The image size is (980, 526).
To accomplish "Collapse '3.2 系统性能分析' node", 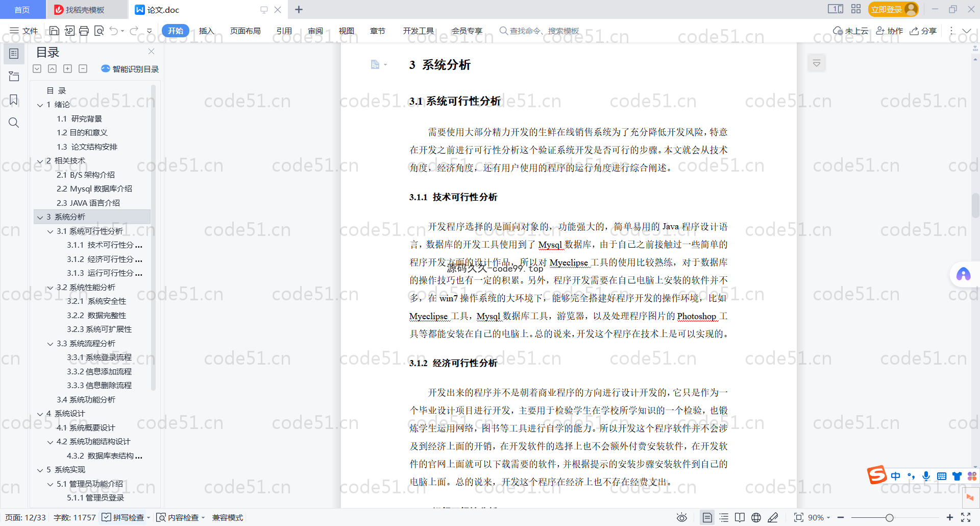I will [50, 288].
